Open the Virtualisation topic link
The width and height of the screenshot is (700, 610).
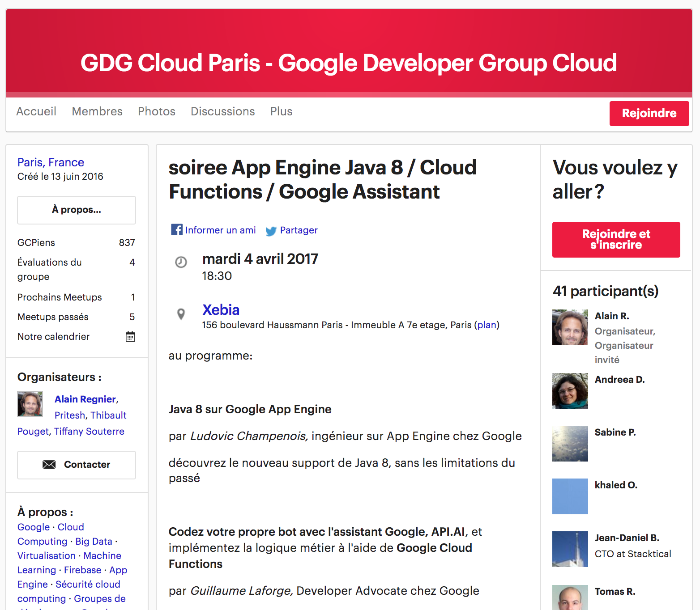[47, 556]
